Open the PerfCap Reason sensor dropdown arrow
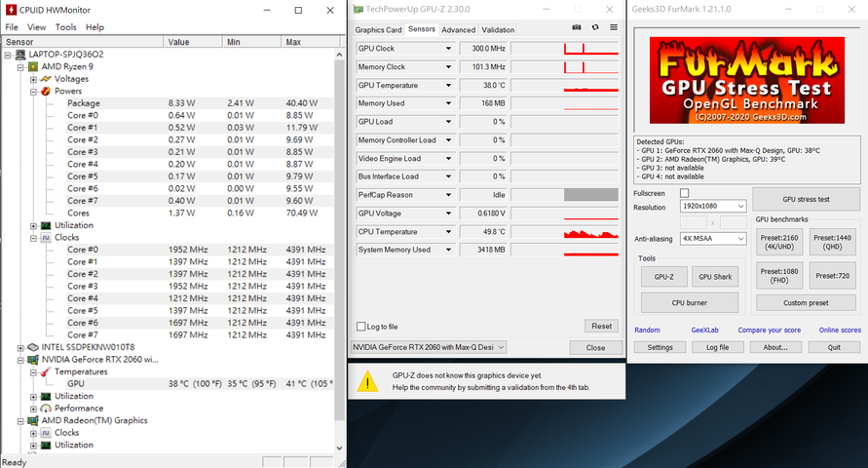 [448, 195]
